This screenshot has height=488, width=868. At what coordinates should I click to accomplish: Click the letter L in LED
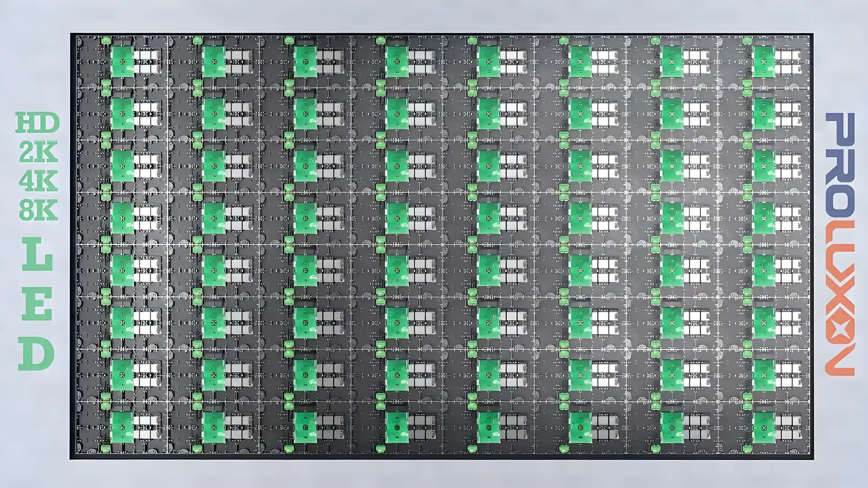[x=36, y=253]
